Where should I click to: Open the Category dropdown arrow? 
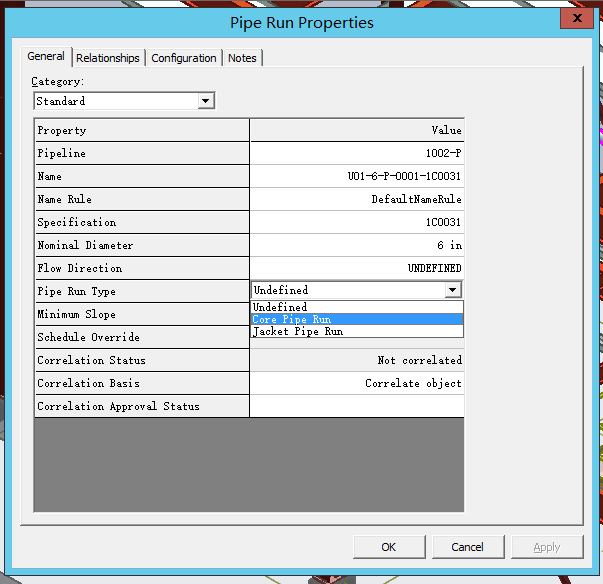pyautogui.click(x=206, y=101)
